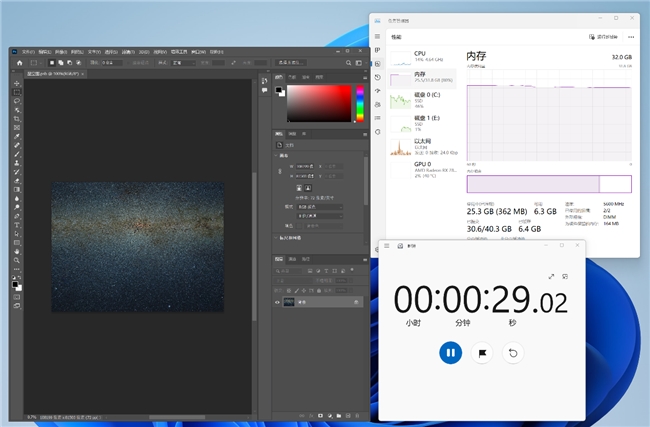Select the Eraser tool
The image size is (650, 427).
(17, 181)
